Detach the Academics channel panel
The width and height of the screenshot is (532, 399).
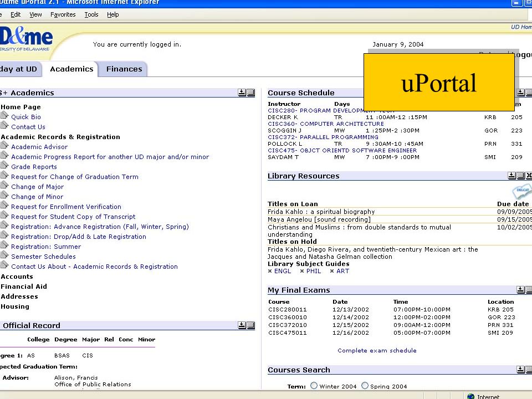click(250, 93)
